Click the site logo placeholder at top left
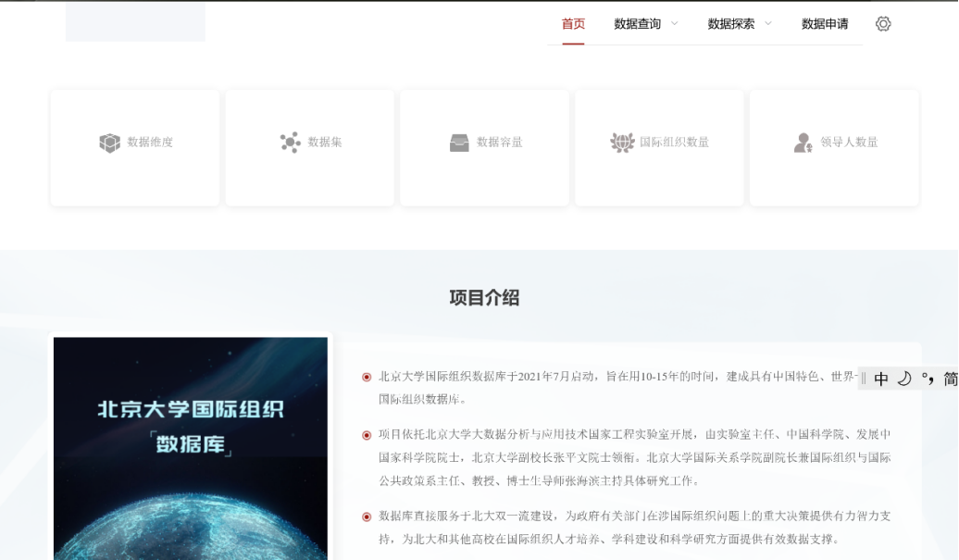Screen dimensions: 959x560 (135, 21)
